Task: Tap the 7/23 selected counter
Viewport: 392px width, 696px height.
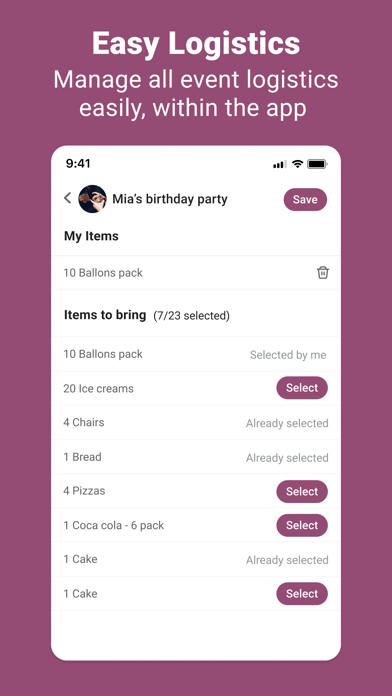Action: (x=191, y=316)
